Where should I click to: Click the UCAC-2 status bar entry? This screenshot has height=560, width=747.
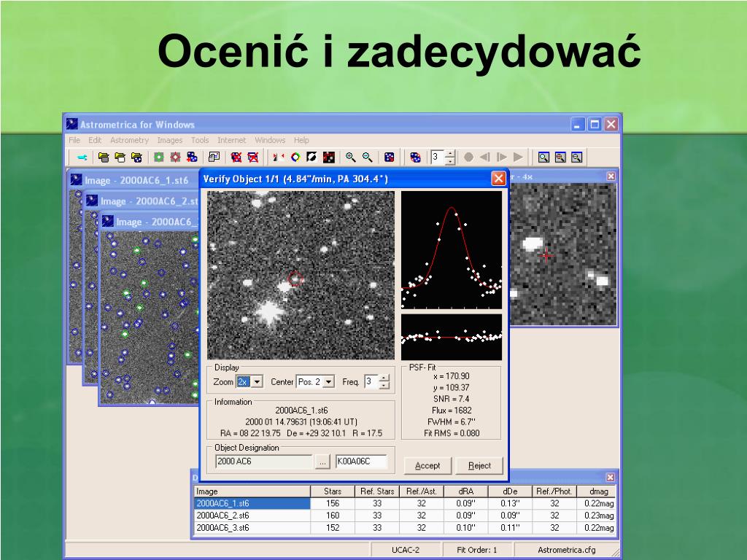(x=406, y=550)
